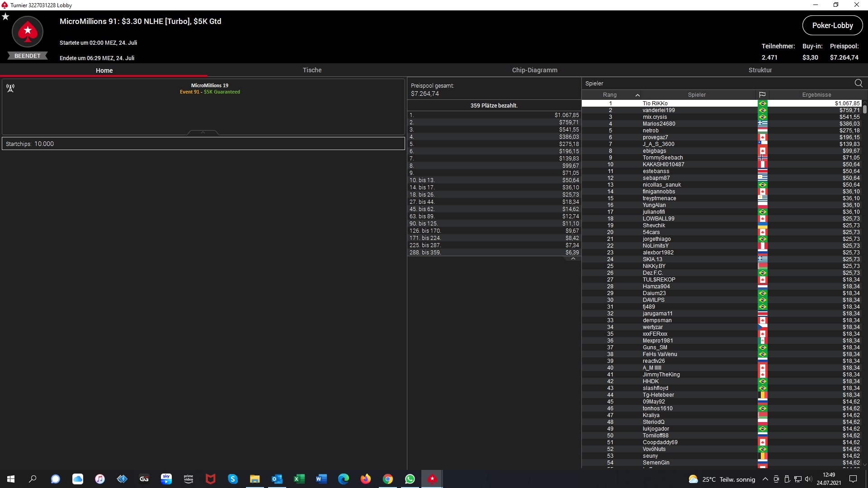Open the Sky app in taskbar
The height and width of the screenshot is (488, 868).
(166, 479)
